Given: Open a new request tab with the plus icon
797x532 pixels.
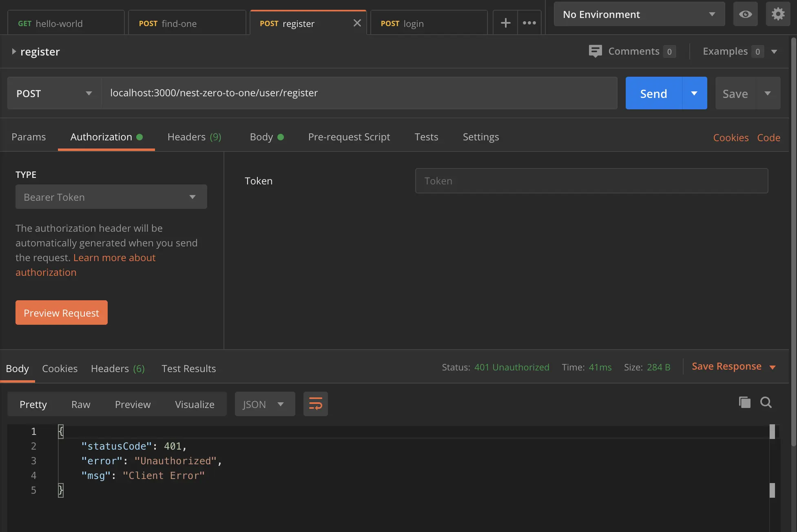Looking at the screenshot, I should 505,23.
